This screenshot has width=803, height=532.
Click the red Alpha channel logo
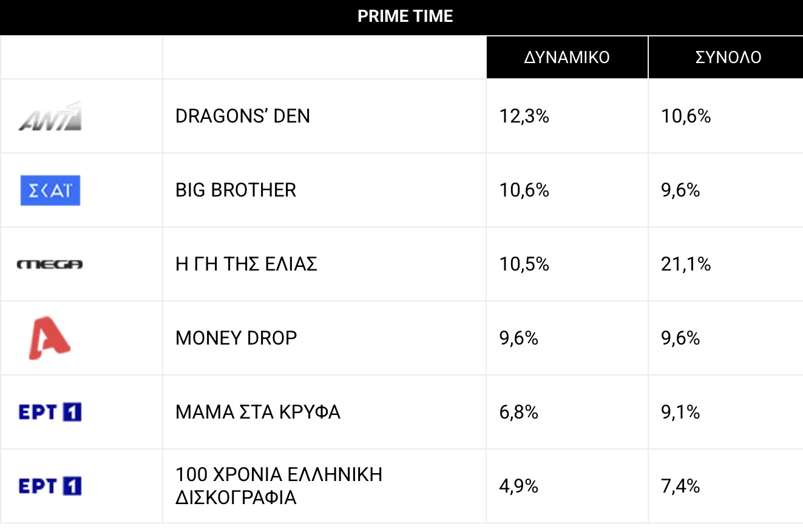[x=50, y=338]
